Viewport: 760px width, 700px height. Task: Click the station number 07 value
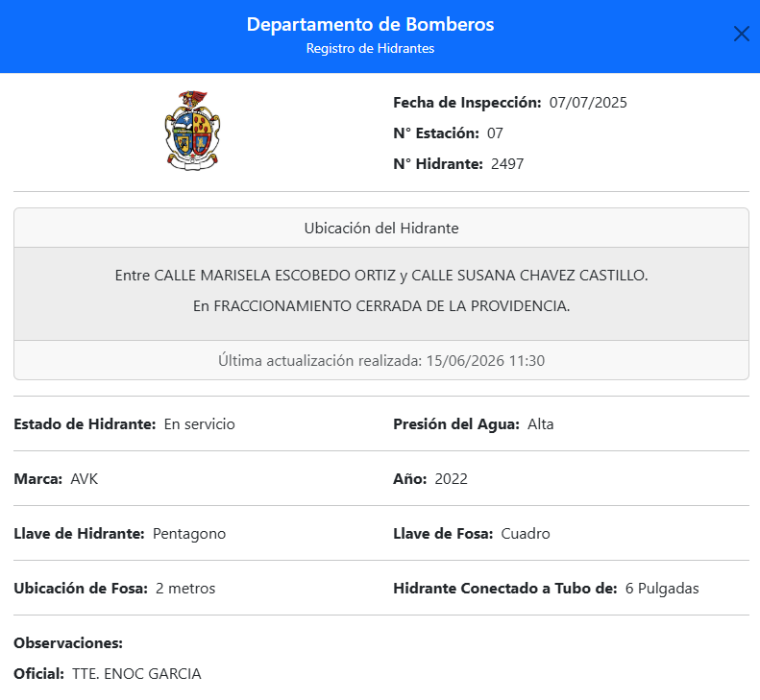[x=495, y=133]
